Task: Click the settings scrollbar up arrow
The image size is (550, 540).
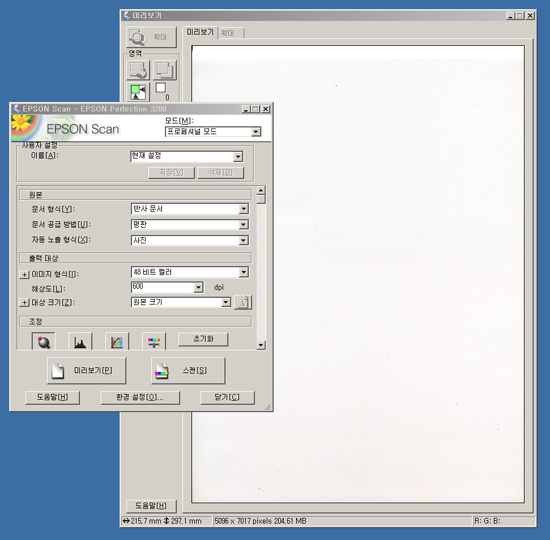Action: [261, 191]
